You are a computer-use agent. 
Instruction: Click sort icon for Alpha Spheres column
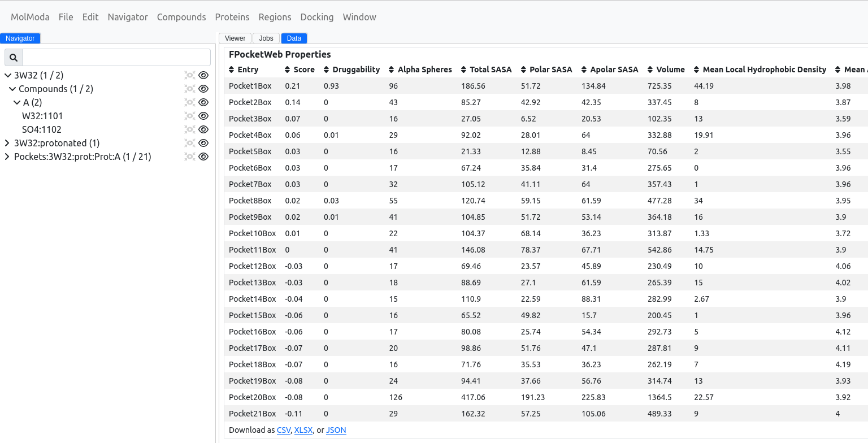coord(392,70)
